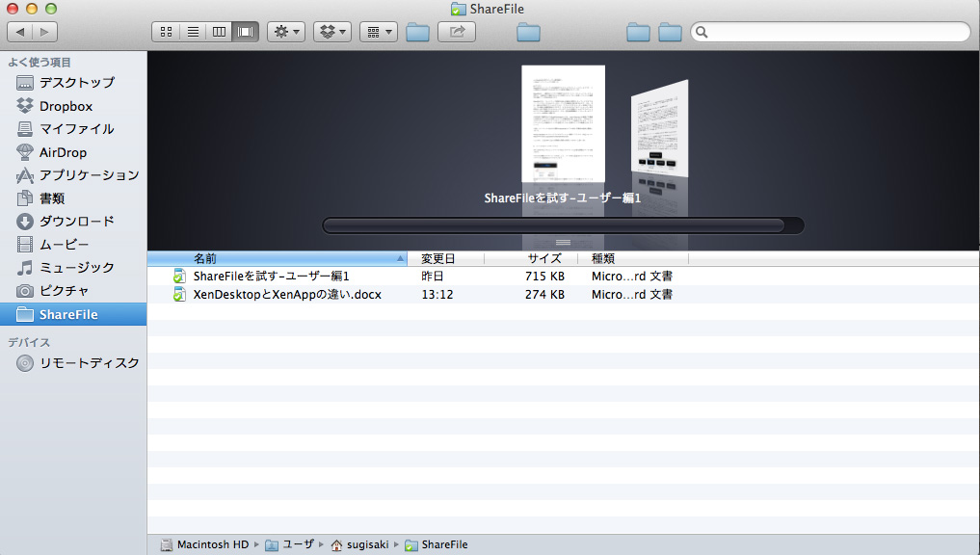Click the 昨日 modified date cell

(433, 277)
